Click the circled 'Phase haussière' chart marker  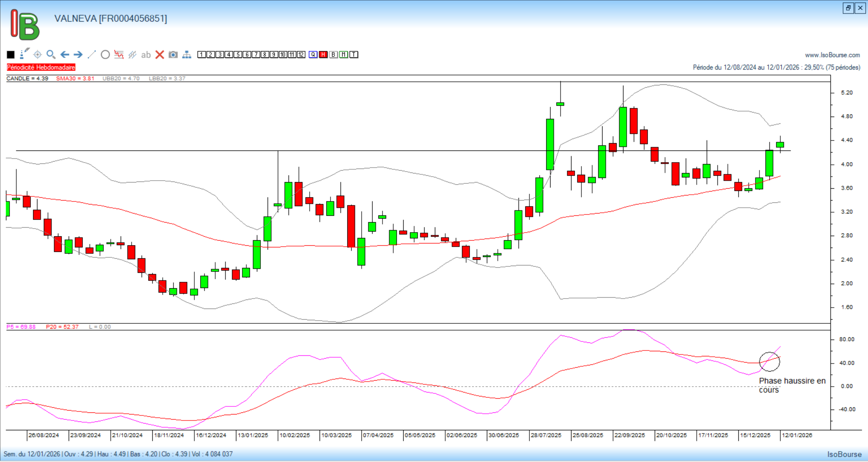click(769, 361)
